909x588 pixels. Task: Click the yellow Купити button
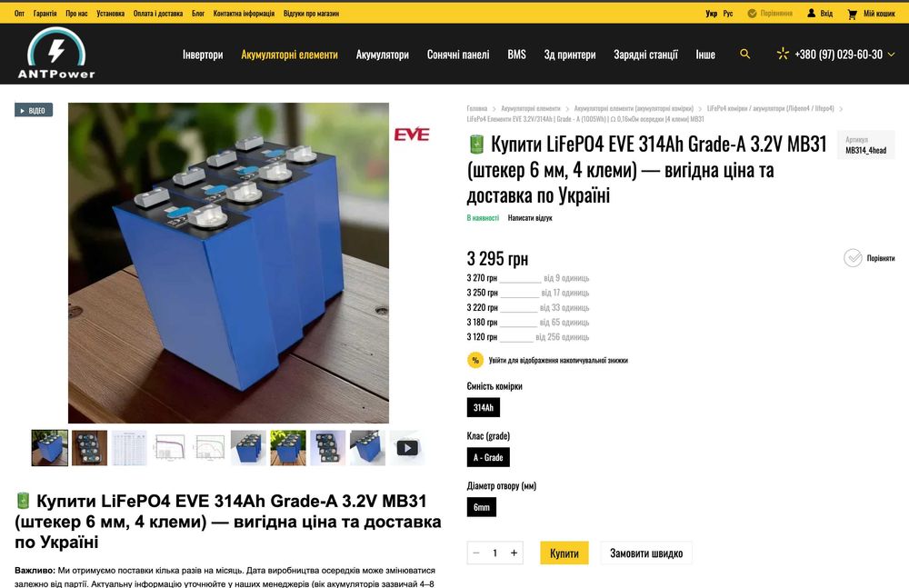coord(564,553)
